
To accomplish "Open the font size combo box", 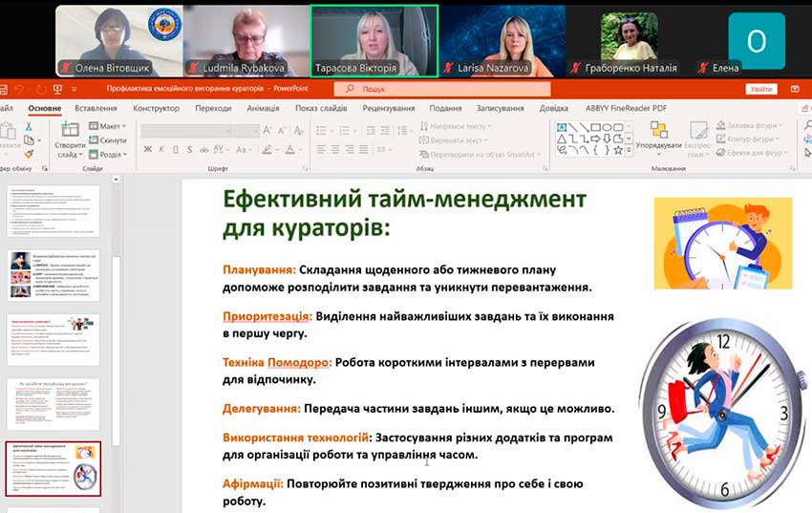I will 246,131.
